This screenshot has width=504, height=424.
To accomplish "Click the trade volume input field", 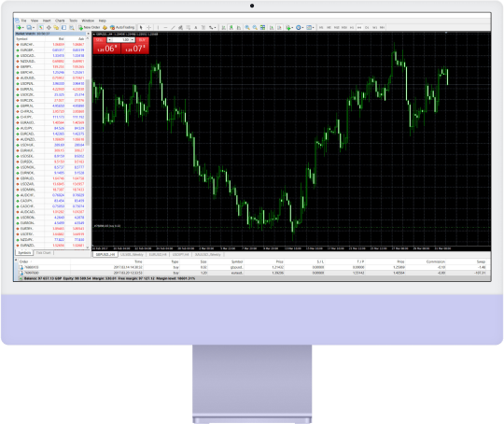I will 121,40.
